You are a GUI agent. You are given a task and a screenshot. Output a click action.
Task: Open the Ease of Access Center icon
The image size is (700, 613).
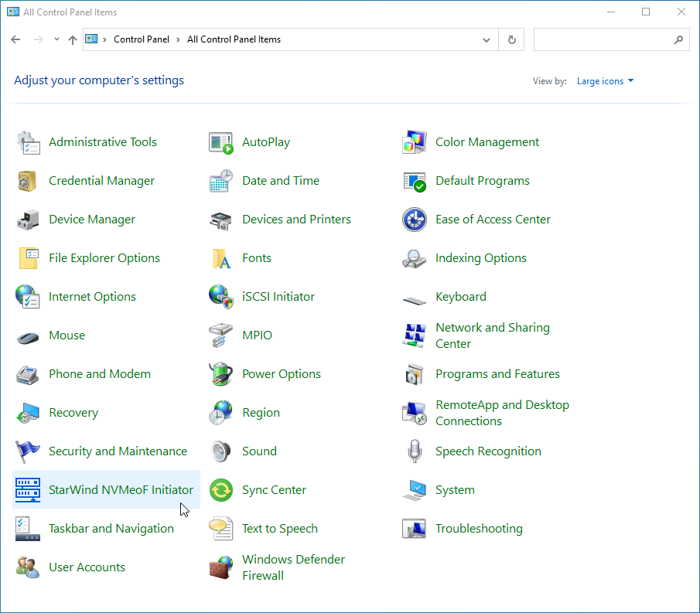point(415,220)
